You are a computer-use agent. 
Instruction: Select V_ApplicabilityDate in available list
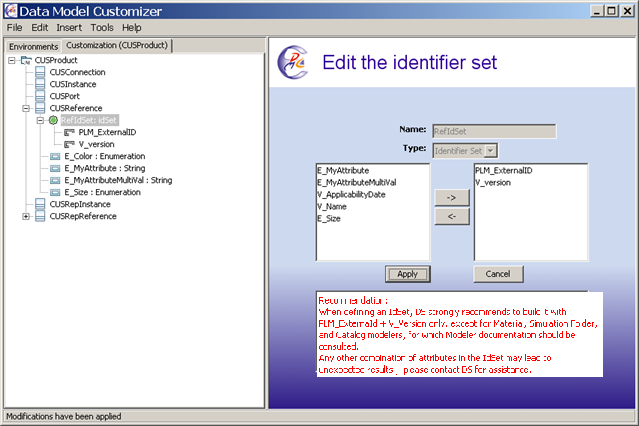(x=351, y=194)
